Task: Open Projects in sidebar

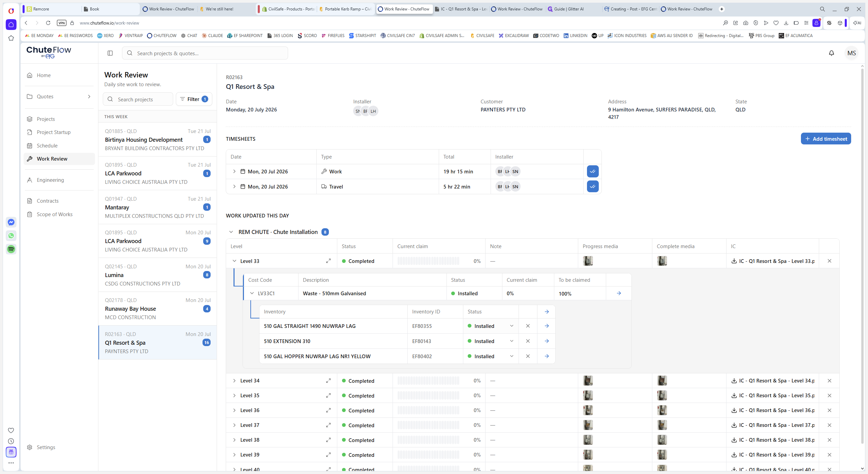Action: pos(59,119)
